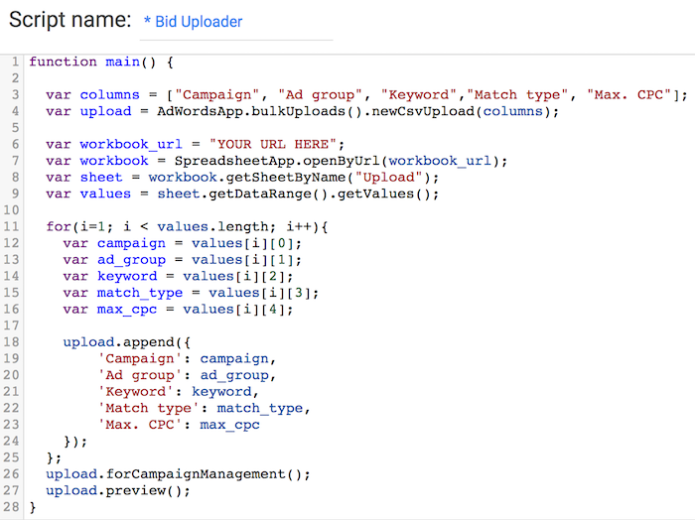Click line number 18 in gutter
Viewport: 695px width, 520px height.
coord(11,343)
